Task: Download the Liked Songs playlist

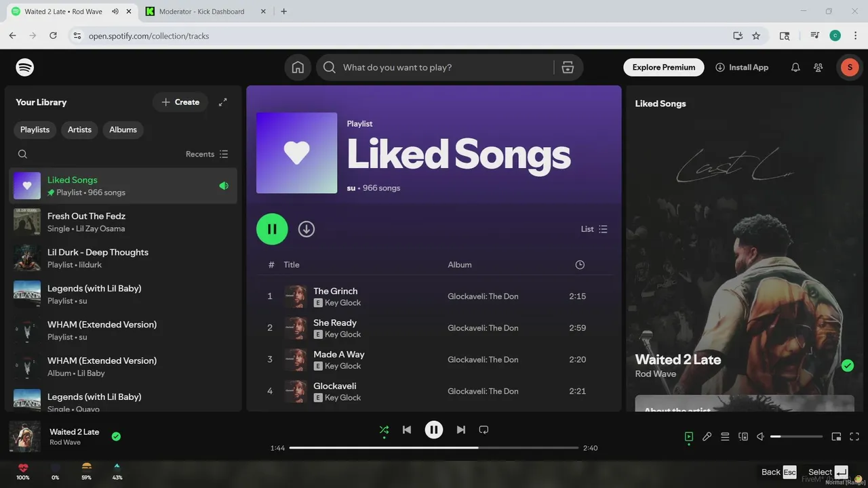Action: [307, 229]
